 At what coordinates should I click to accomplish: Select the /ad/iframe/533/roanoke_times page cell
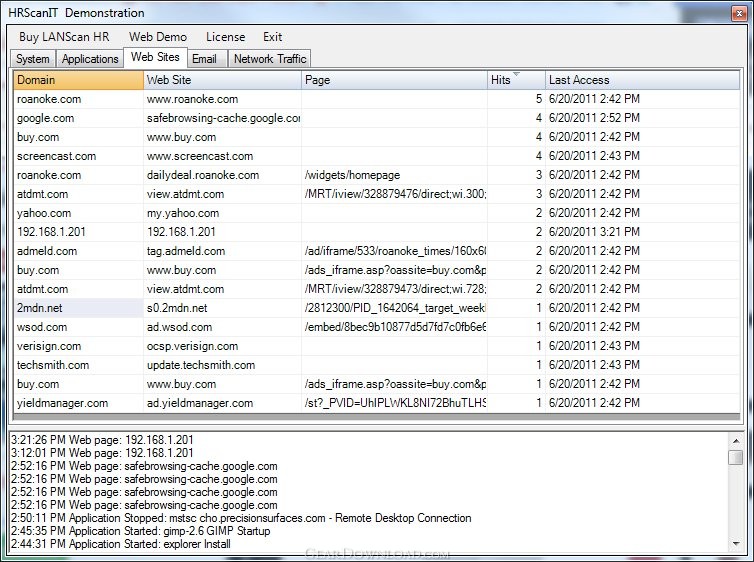click(394, 251)
